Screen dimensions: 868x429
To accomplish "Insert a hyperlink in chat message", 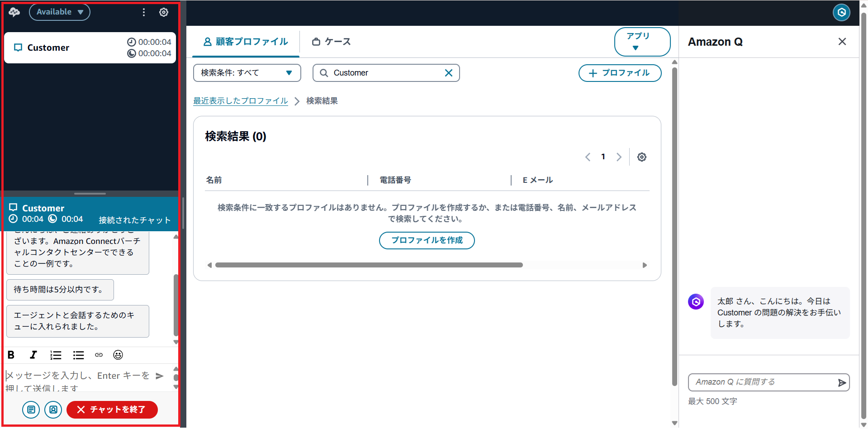I will (99, 355).
